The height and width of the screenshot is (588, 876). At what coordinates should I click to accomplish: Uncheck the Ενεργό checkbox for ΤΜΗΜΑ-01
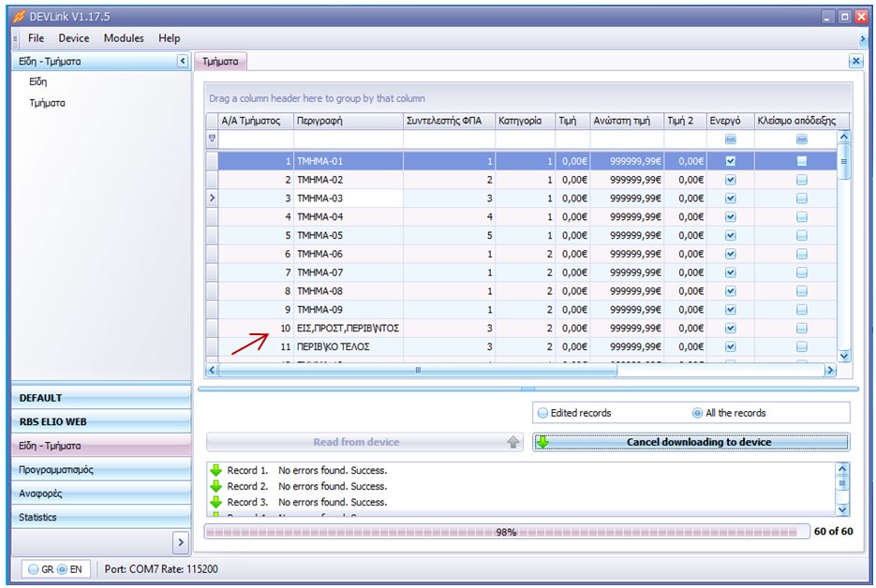click(x=731, y=161)
